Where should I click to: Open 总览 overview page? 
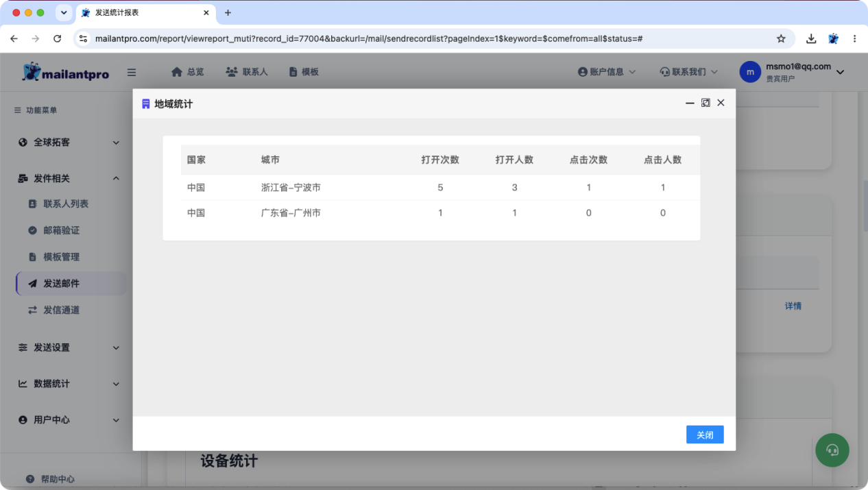pyautogui.click(x=187, y=72)
